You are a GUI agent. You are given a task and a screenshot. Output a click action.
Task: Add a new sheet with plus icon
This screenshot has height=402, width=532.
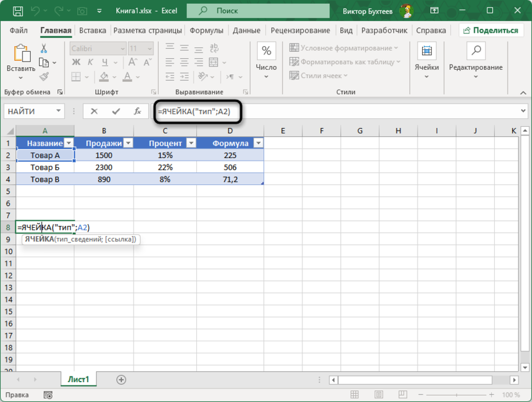click(x=121, y=380)
